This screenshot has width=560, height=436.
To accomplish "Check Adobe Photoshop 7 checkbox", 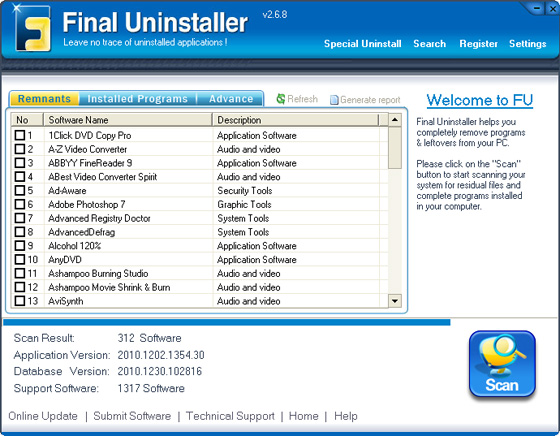I will 20,204.
